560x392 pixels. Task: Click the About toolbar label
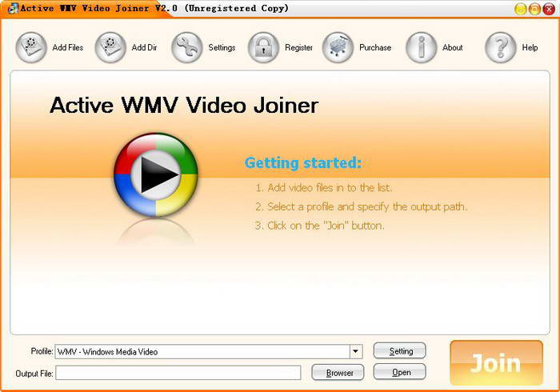[x=453, y=47]
